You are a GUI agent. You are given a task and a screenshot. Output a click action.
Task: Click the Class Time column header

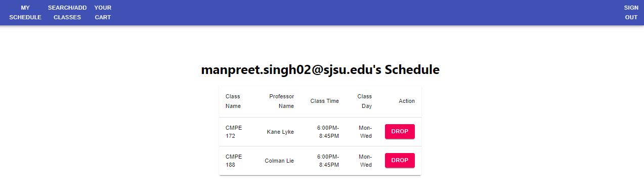coord(324,101)
